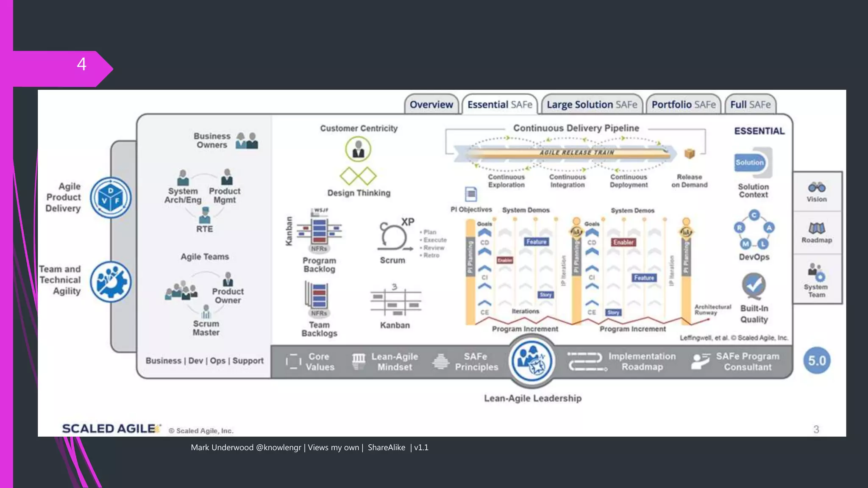Click the blue Solution context box
The height and width of the screenshot is (488, 868).
point(749,163)
